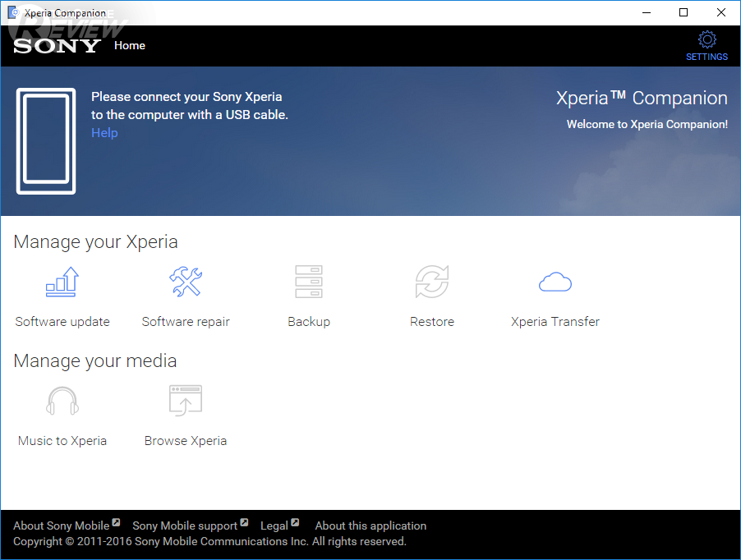Screen dimensions: 741x560
Task: Click the SONY logo
Action: click(57, 46)
